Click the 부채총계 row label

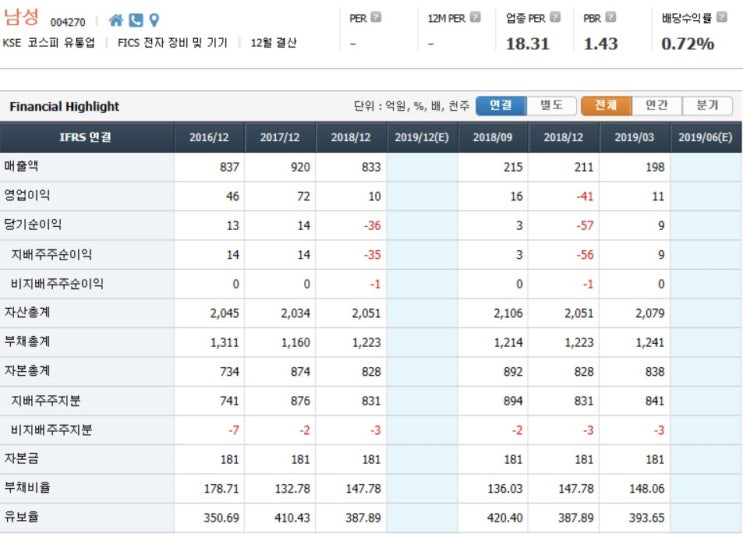[27, 342]
